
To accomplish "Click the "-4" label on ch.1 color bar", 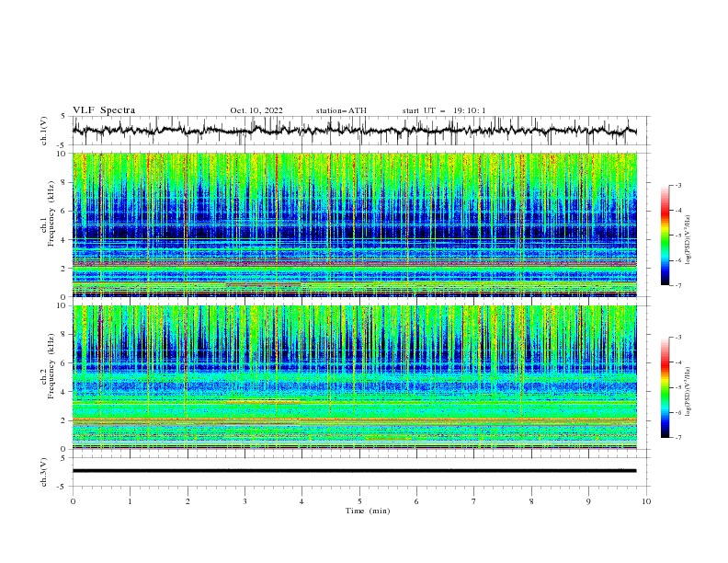I will click(678, 211).
